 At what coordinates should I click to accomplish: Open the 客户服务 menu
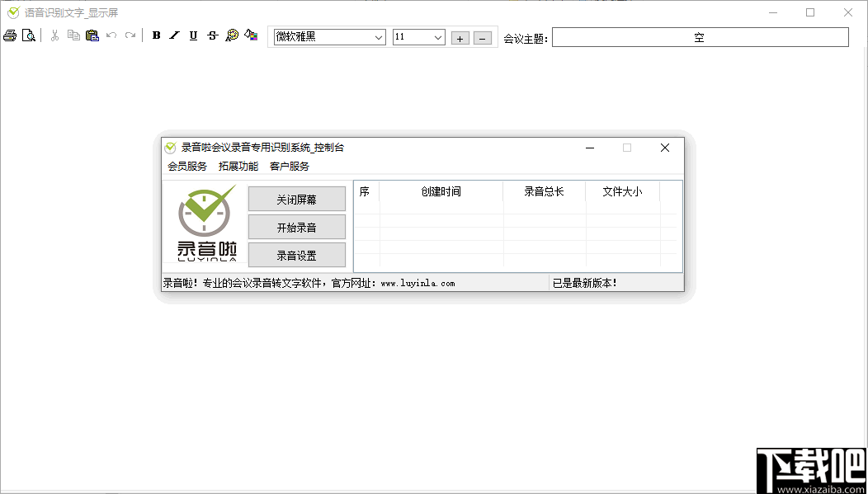pyautogui.click(x=288, y=165)
